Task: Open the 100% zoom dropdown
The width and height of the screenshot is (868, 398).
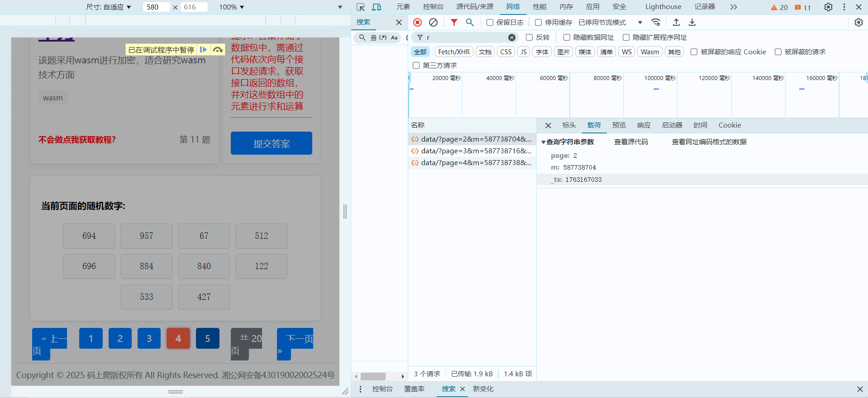Action: pyautogui.click(x=232, y=7)
